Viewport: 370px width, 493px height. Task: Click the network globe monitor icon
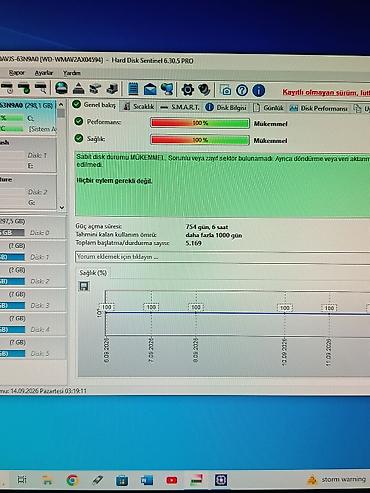[x=167, y=89]
